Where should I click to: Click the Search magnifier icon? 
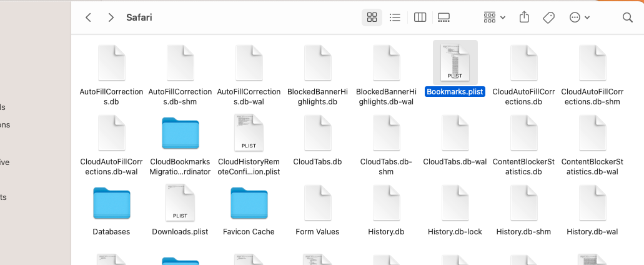627,17
